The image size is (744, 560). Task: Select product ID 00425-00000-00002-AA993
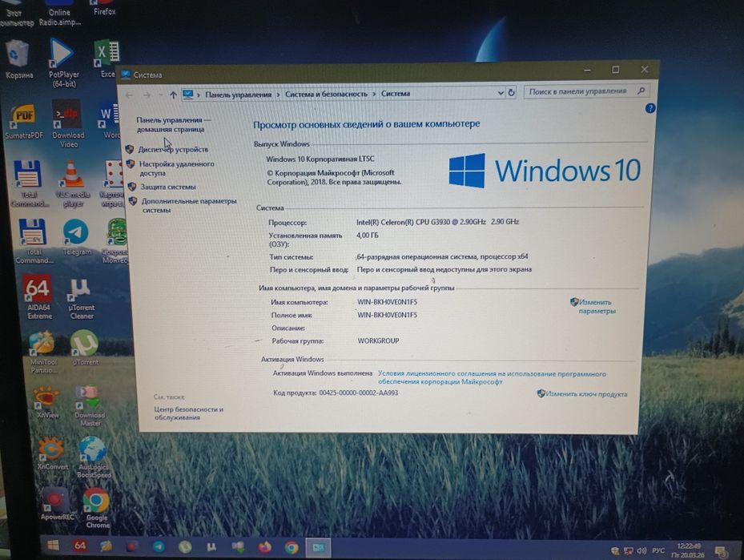[359, 393]
